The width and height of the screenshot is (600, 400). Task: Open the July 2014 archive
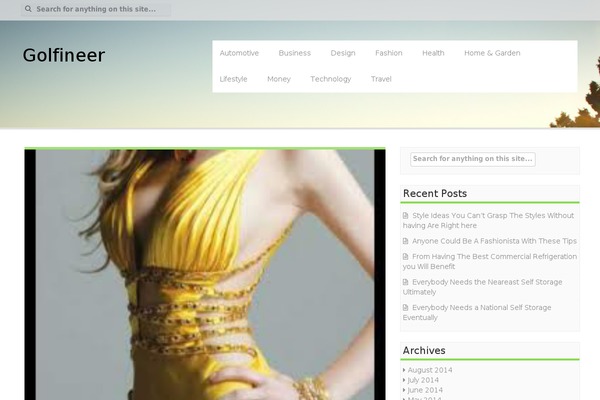pos(423,380)
